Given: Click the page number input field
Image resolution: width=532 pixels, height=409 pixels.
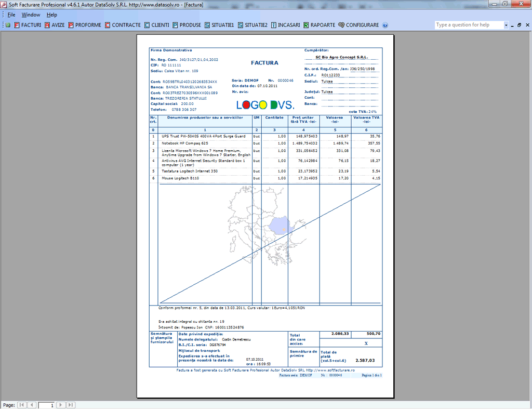Looking at the screenshot, I should tap(47, 405).
